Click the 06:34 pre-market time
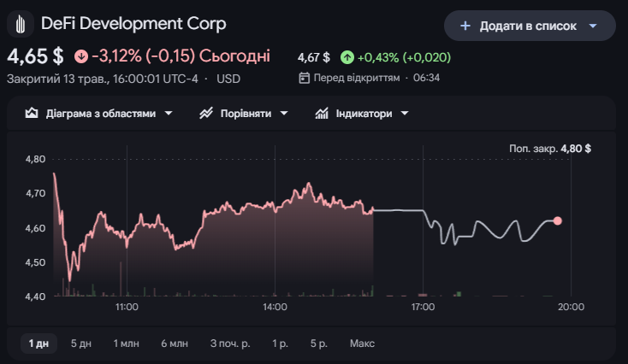This screenshot has height=364, width=628. (x=427, y=78)
